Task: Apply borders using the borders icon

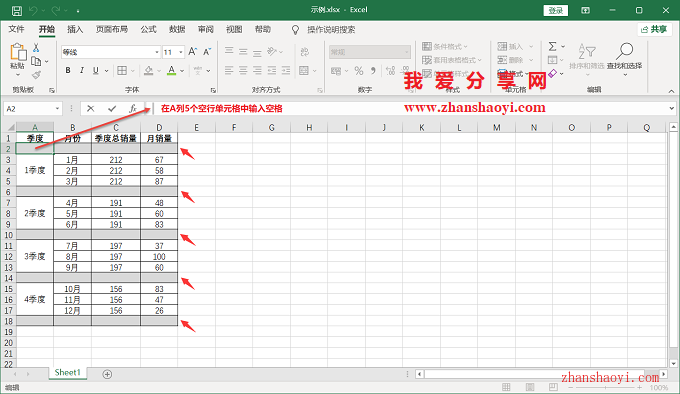Action: [x=122, y=70]
